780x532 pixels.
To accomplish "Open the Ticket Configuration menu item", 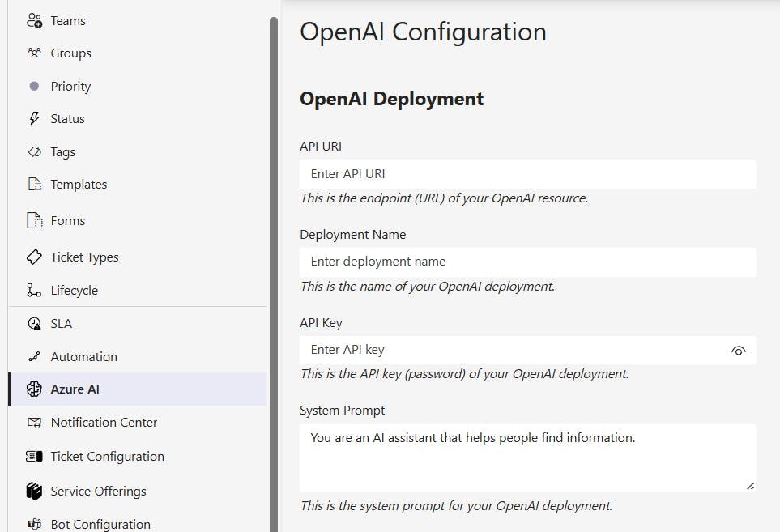I will [107, 457].
